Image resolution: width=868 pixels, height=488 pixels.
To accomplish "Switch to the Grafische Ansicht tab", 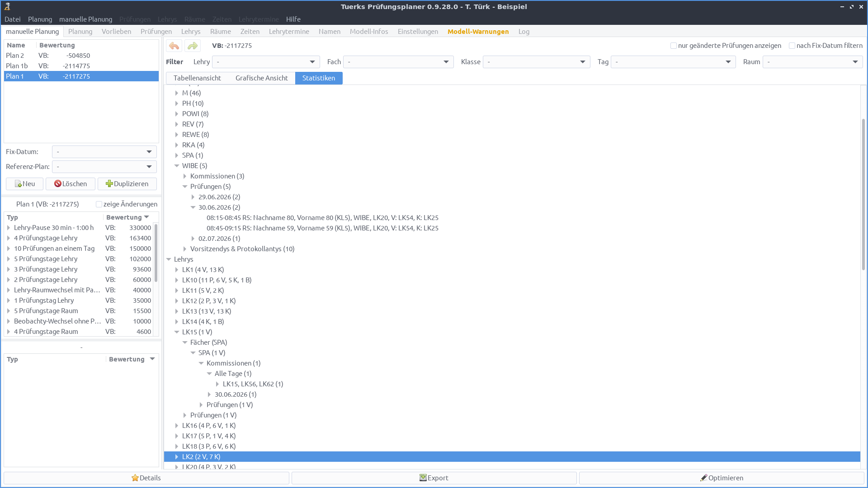I will coord(261,78).
